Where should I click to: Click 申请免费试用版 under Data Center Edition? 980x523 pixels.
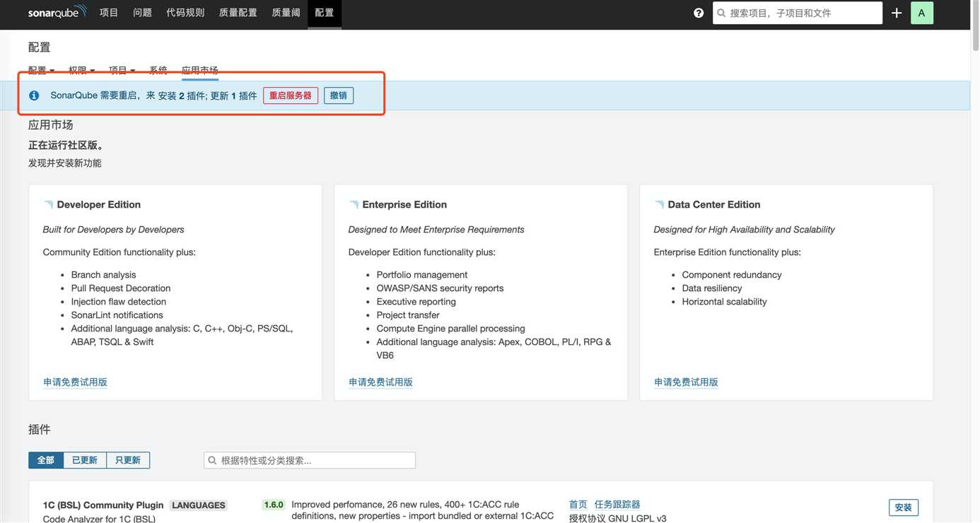click(686, 382)
